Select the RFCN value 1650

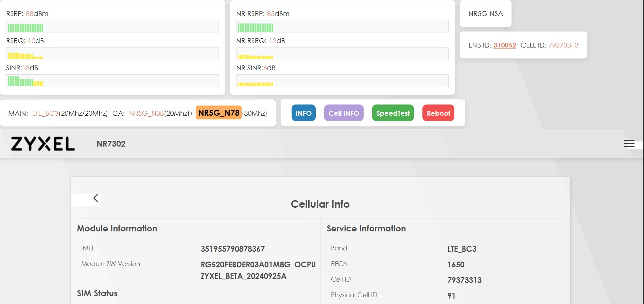pos(456,265)
